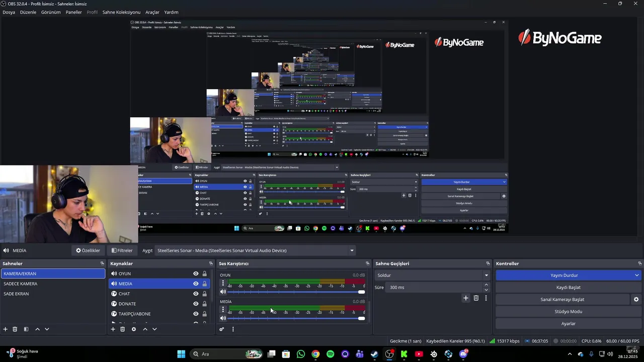
Task: Open Discord from the taskbar
Action: tap(463, 354)
